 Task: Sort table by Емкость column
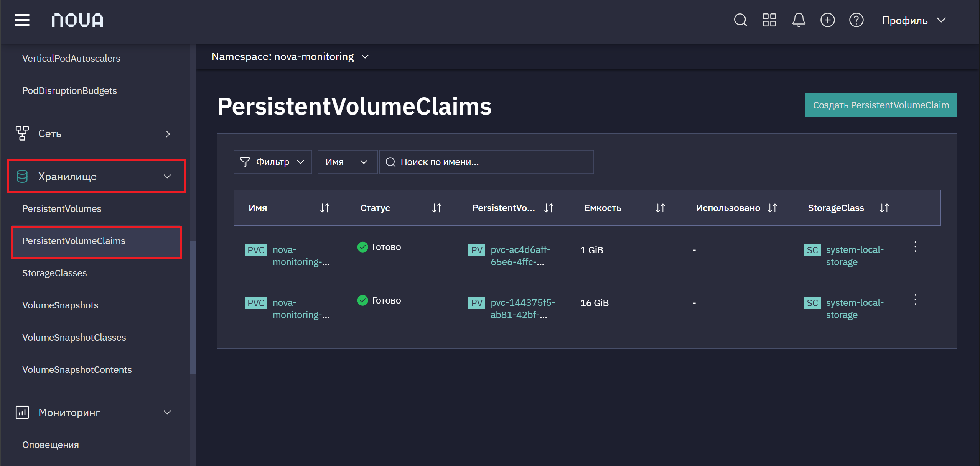pyautogui.click(x=660, y=208)
